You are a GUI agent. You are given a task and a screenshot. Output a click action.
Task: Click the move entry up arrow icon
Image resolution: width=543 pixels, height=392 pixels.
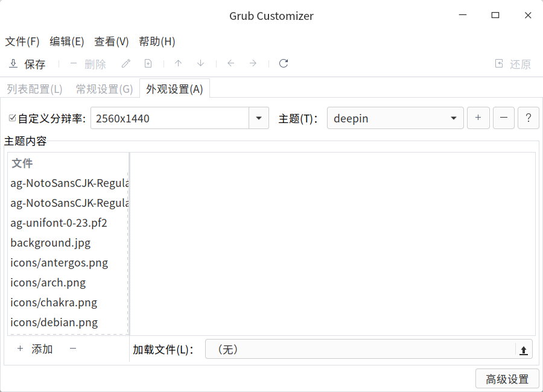click(x=178, y=63)
